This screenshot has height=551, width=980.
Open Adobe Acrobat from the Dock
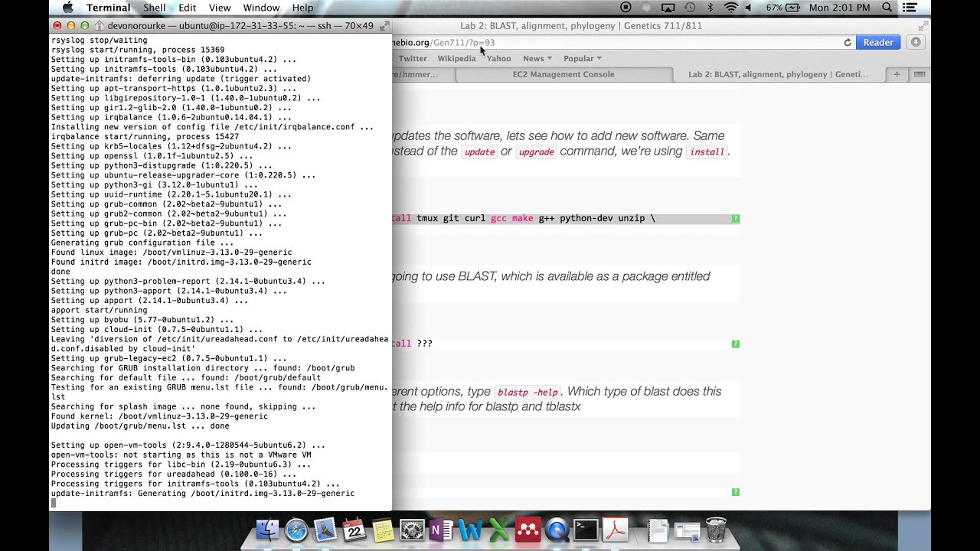pos(616,530)
